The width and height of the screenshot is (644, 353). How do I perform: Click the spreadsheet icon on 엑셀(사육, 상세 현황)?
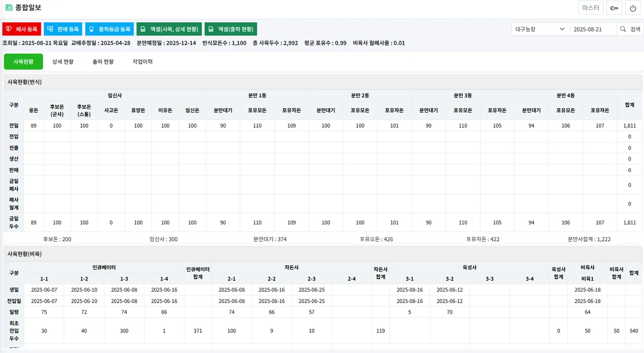[x=144, y=29]
